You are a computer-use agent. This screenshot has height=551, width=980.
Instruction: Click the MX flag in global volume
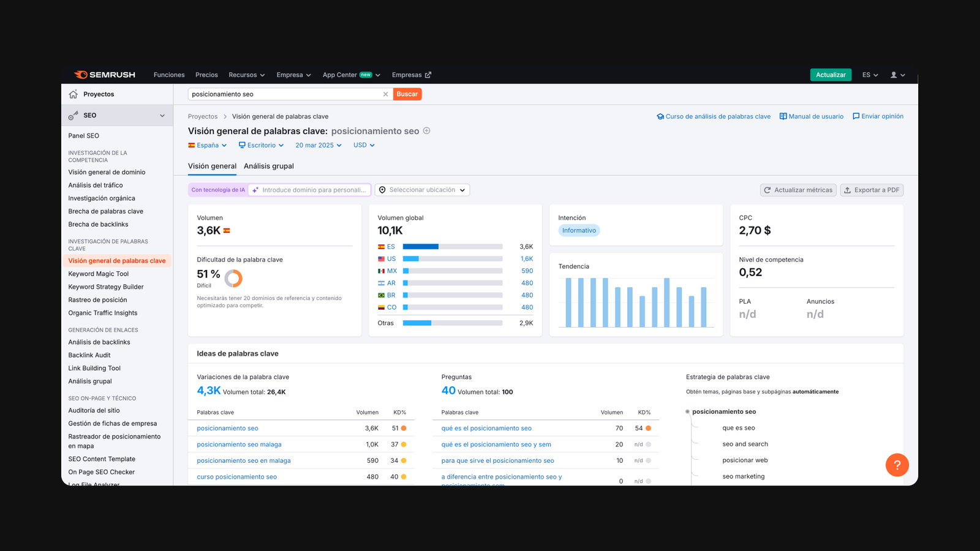[381, 271]
